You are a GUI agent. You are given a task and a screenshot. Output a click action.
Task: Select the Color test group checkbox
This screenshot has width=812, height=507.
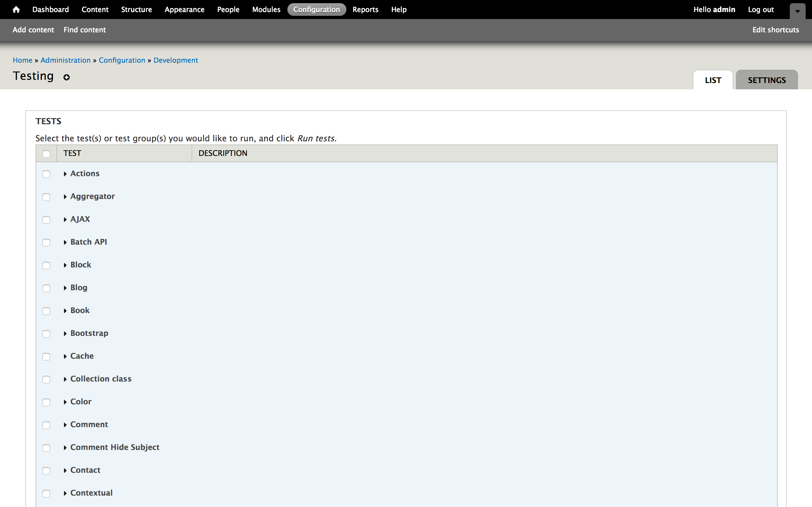coord(46,402)
